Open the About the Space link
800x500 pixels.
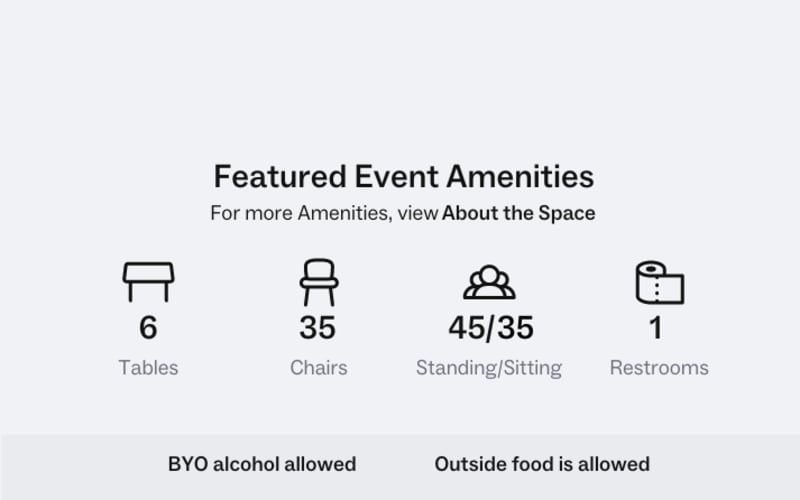518,213
